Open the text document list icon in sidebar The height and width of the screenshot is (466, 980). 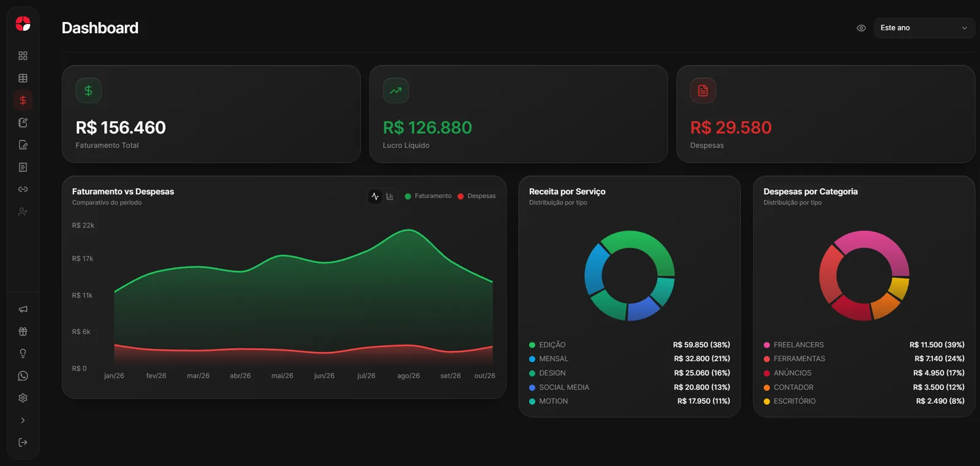click(x=23, y=167)
